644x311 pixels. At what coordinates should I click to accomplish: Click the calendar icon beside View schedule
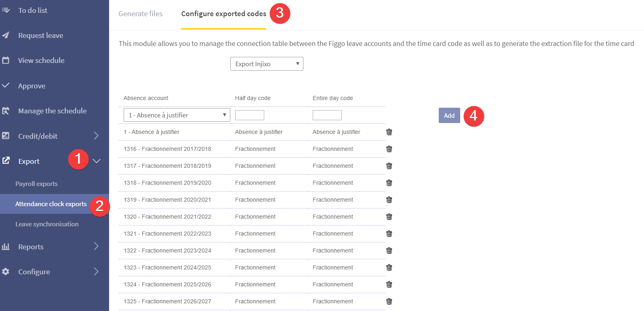tap(6, 60)
